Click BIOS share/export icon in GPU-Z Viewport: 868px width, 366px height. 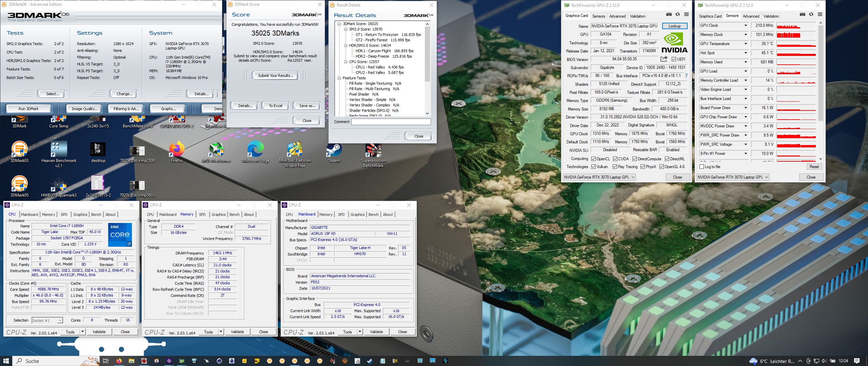pos(664,59)
